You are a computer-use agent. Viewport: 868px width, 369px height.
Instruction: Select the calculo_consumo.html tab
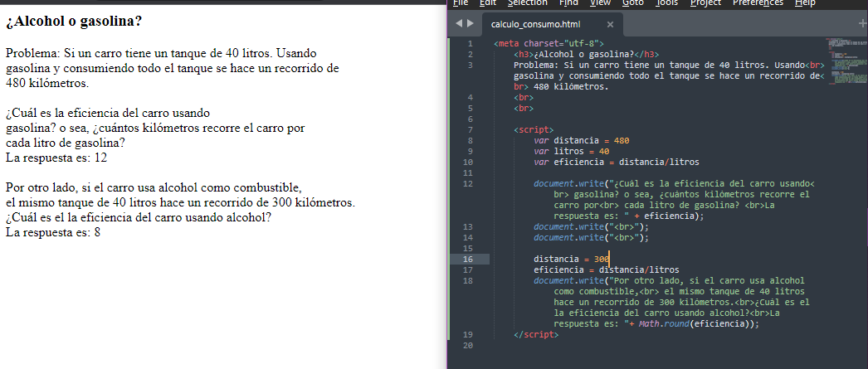[x=536, y=24]
